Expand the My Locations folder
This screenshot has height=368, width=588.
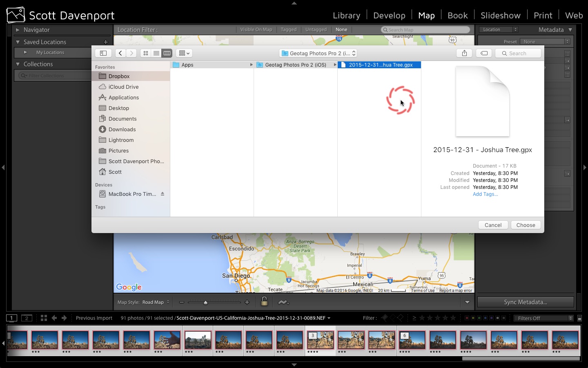25,52
